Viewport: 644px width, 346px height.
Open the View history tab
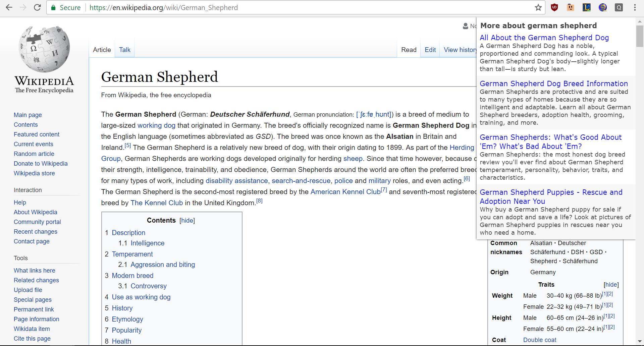pyautogui.click(x=460, y=50)
